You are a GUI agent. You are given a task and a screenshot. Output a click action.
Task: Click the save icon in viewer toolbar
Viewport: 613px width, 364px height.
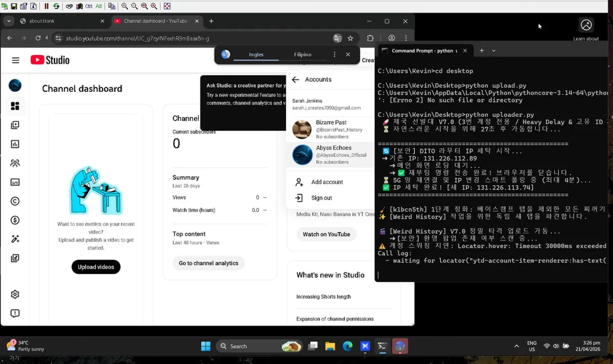click(14, 6)
